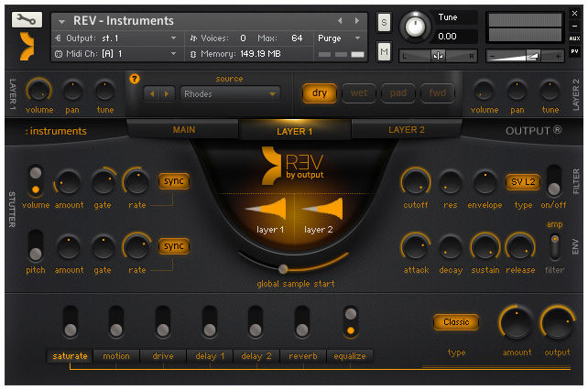Click the Tune knob in the header
The height and width of the screenshot is (390, 588).
pos(414,27)
